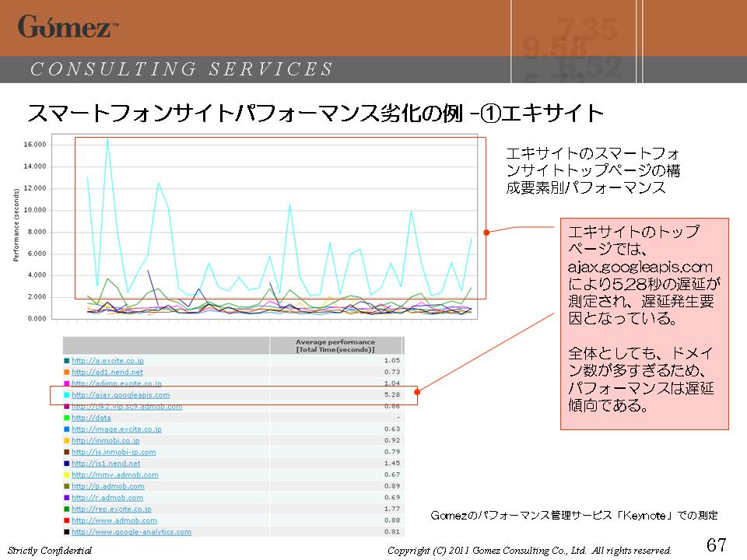Image resolution: width=747 pixels, height=560 pixels.
Task: Select the green swatch beside http://data
Action: pyautogui.click(x=67, y=418)
